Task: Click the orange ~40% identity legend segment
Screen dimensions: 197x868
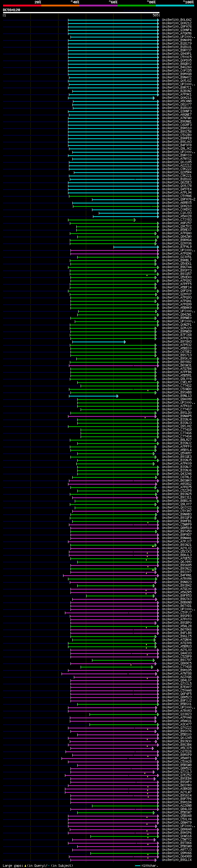Action: [60, 6]
